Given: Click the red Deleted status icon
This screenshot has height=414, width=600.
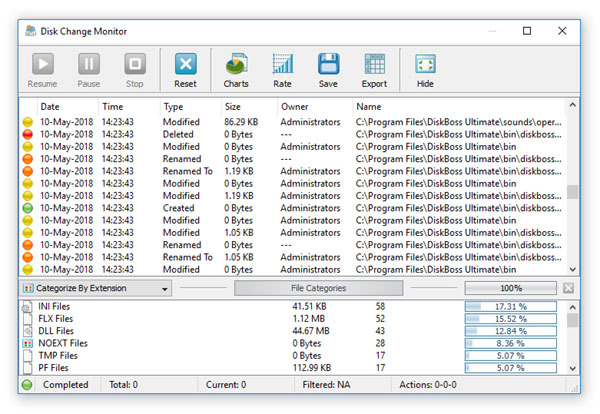Looking at the screenshot, I should click(28, 134).
